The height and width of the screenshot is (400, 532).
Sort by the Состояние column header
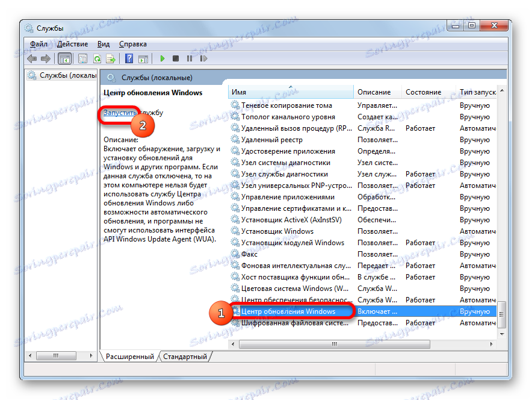click(x=428, y=92)
